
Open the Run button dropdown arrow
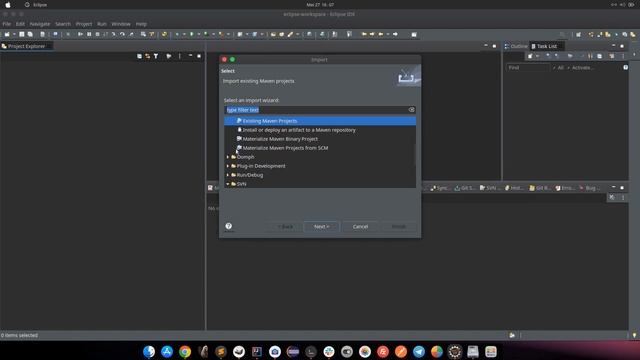[198, 34]
